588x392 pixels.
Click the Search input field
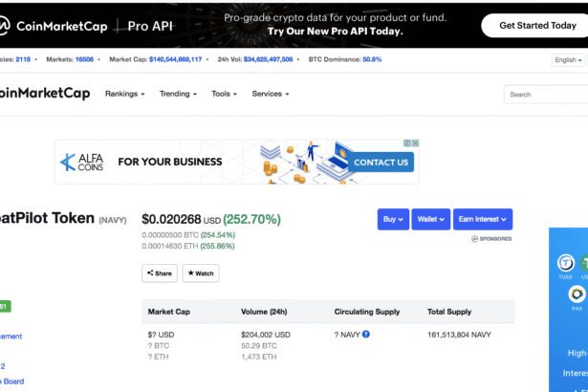tap(546, 95)
